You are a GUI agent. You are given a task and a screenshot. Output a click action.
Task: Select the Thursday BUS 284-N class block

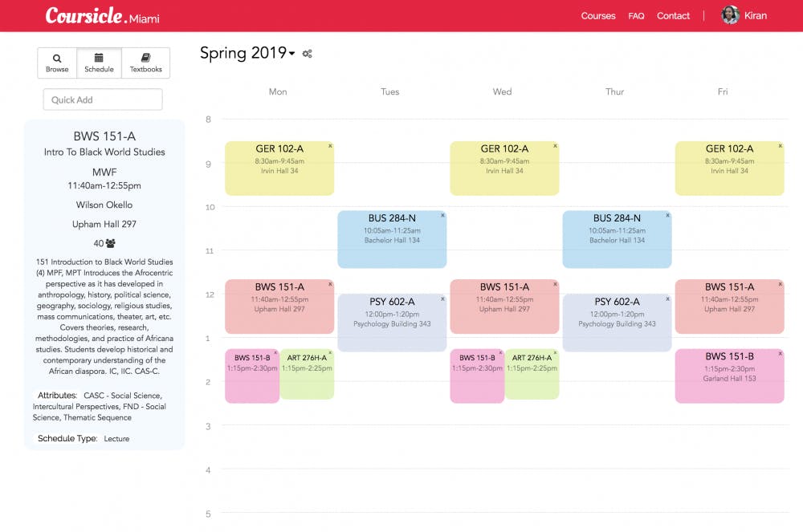(617, 239)
